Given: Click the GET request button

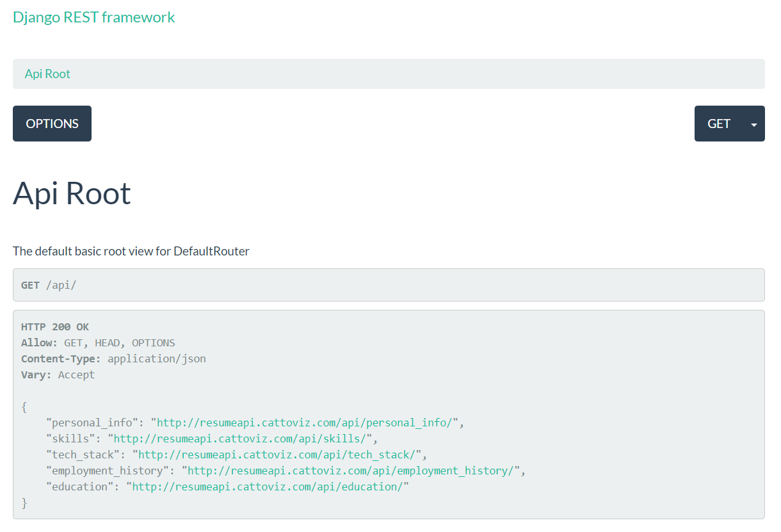Looking at the screenshot, I should click(x=718, y=124).
